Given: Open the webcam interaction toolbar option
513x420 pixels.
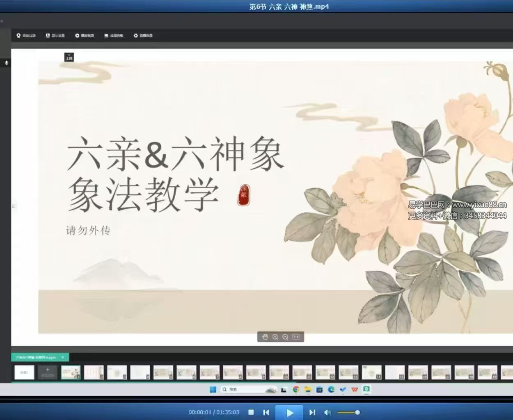Looking at the screenshot, I should click(26, 36).
